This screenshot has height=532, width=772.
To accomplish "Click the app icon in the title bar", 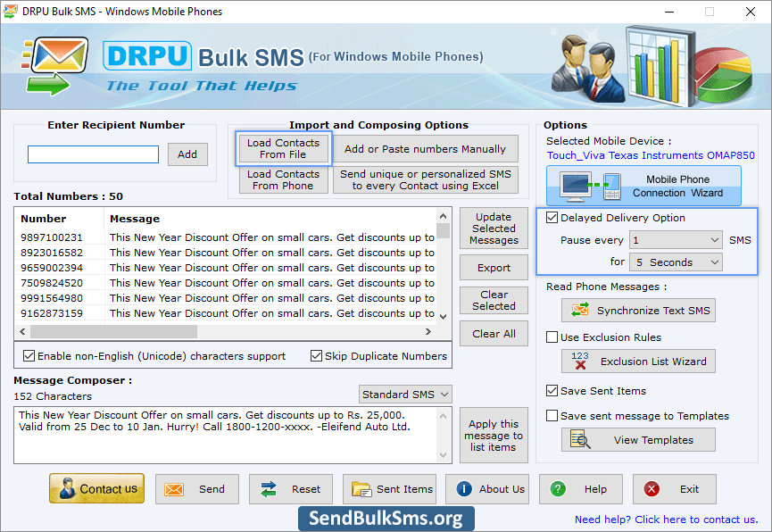I will [x=10, y=12].
